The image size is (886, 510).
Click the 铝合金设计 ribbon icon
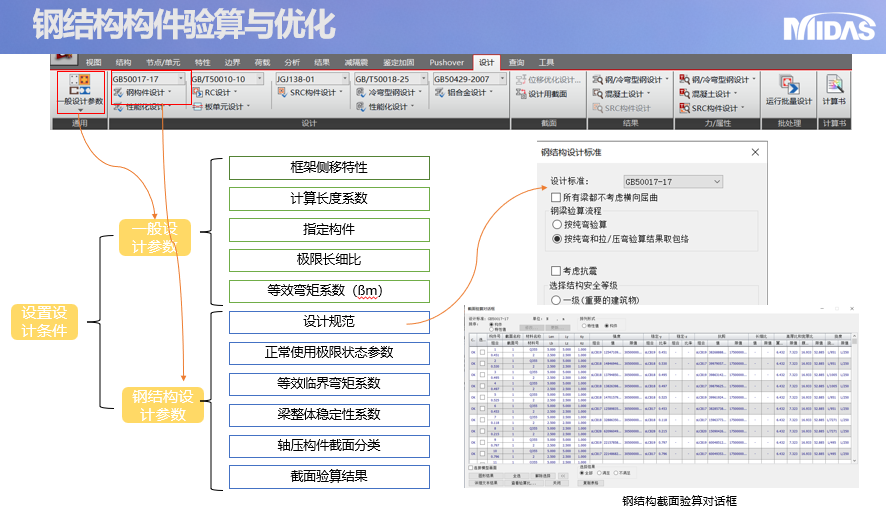[460, 93]
